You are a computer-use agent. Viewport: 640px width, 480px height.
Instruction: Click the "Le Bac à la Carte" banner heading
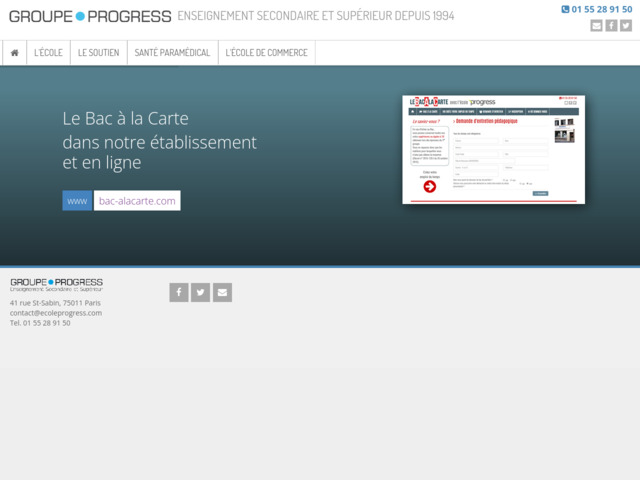125,118
